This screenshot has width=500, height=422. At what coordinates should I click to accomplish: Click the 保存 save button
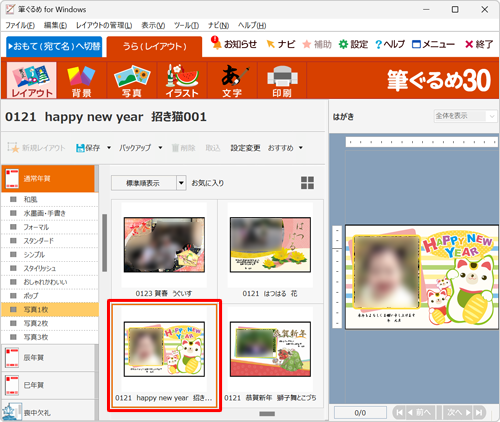click(x=88, y=148)
